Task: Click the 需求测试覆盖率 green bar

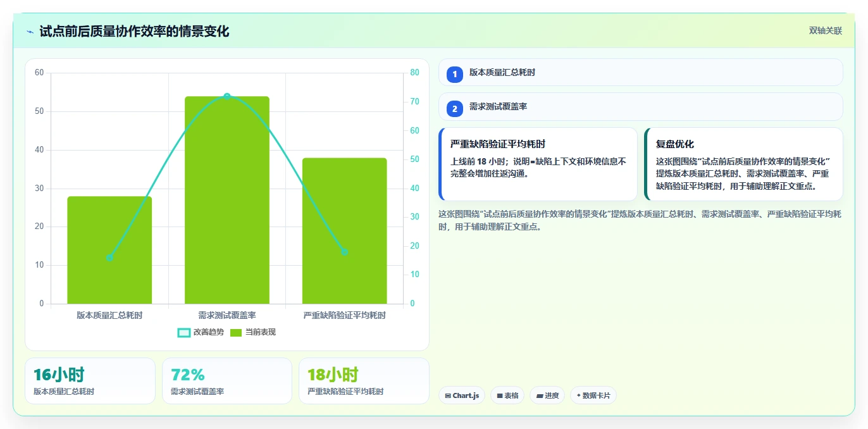Action: (x=227, y=200)
